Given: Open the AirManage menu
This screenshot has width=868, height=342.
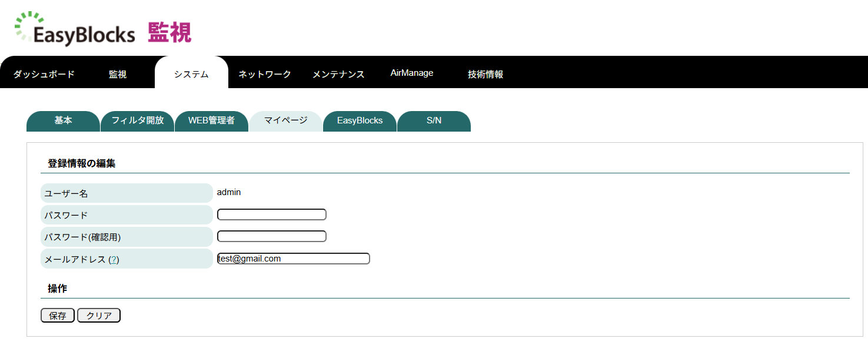Looking at the screenshot, I should click(412, 72).
